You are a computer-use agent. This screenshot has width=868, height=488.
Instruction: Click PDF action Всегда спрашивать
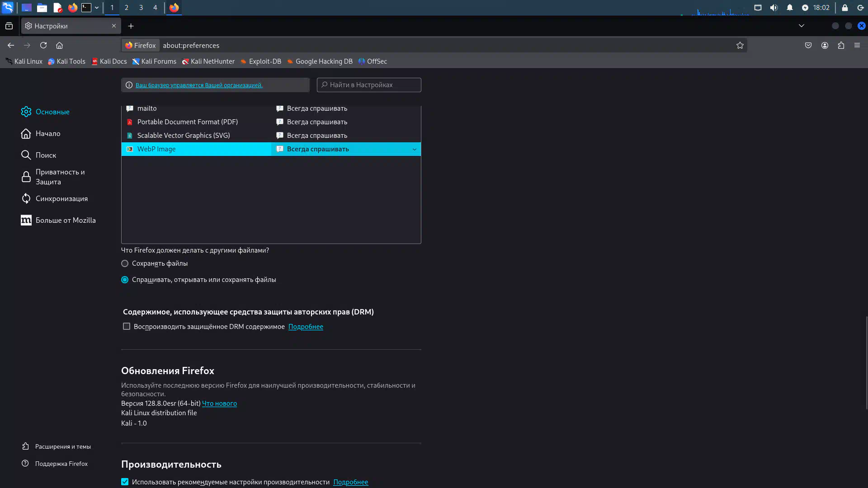click(317, 122)
